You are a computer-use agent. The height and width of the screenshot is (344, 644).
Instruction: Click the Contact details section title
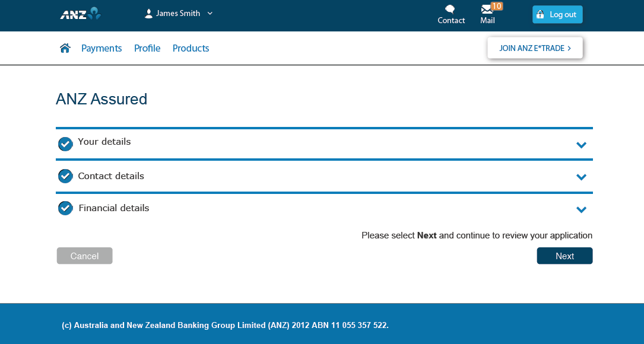[111, 176]
